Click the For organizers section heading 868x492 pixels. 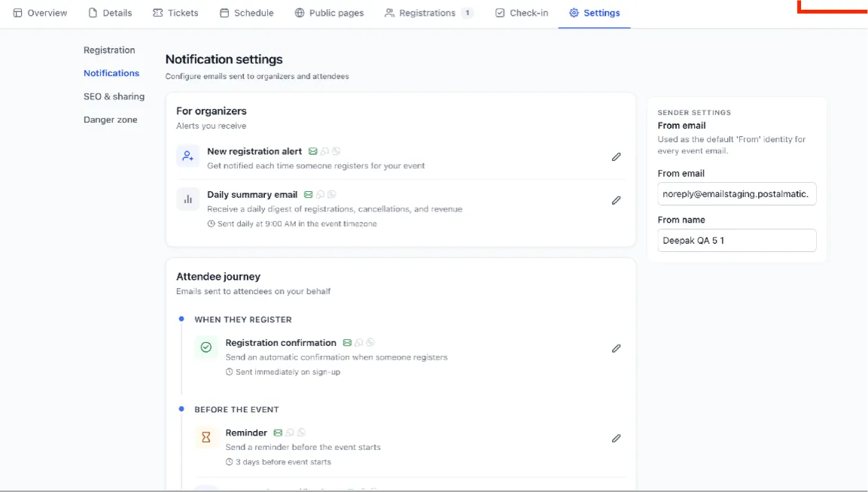point(212,111)
